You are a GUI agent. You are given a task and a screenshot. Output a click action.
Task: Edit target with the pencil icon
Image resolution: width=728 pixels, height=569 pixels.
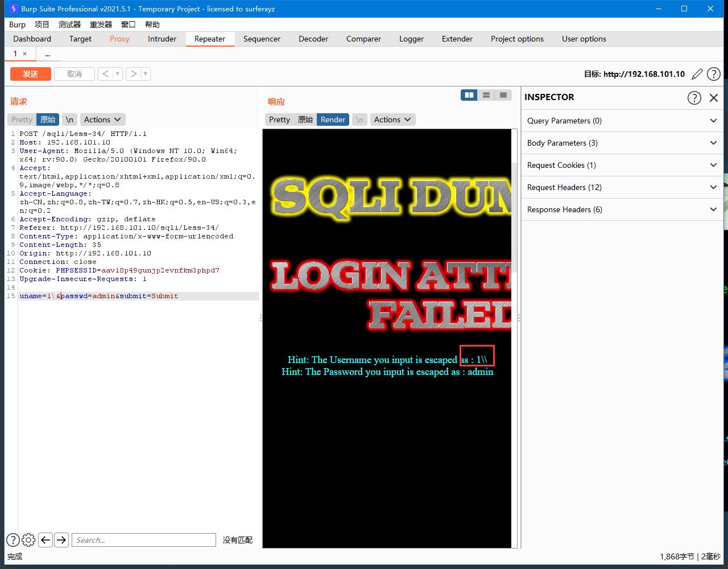tap(697, 74)
